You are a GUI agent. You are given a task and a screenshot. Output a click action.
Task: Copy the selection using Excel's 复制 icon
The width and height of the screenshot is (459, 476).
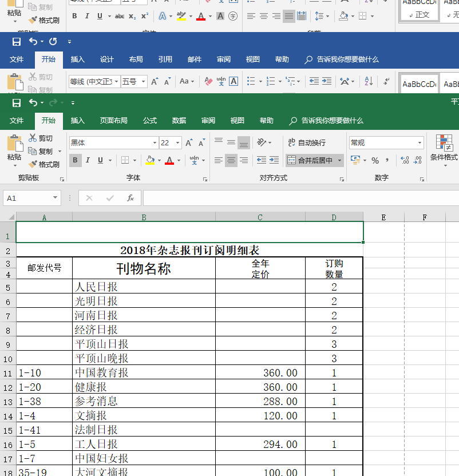(x=32, y=151)
